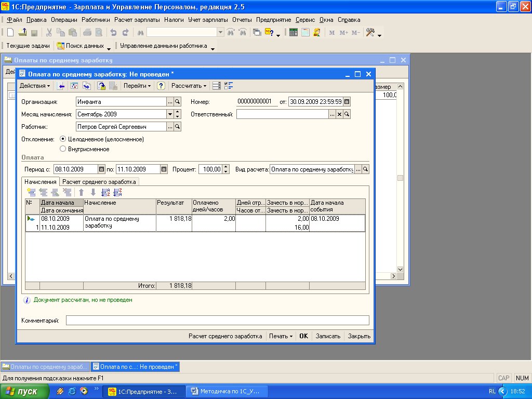Image resolution: width=532 pixels, height=399 pixels.
Task: Click the X clear icon in Ответственный field
Action: pos(339,114)
